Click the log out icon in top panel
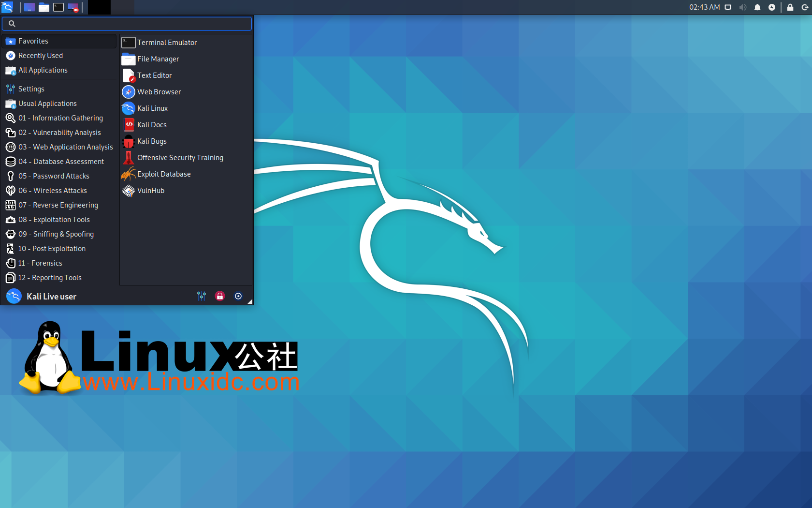The image size is (812, 508). (805, 7)
